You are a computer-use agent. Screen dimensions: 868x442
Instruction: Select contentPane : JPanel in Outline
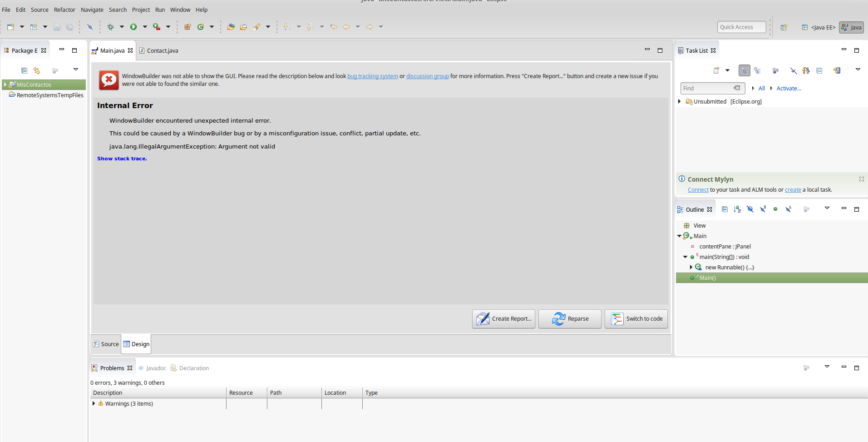pos(725,246)
